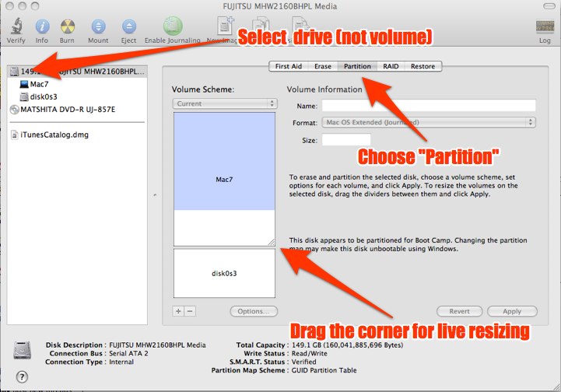This screenshot has width=561, height=392.
Task: Open the help question mark button
Action: (23, 376)
